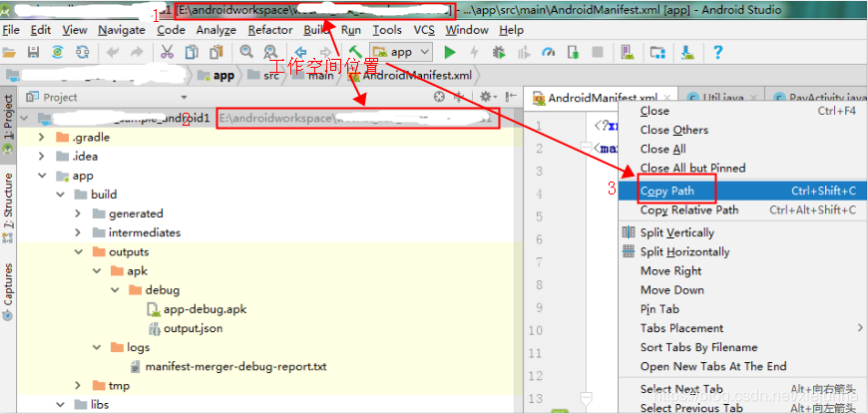
Task: Choose Close Others in context menu
Action: pos(741,130)
